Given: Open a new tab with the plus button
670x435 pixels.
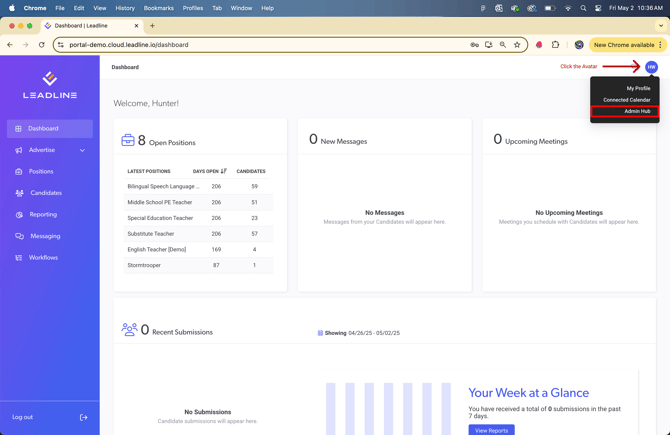Looking at the screenshot, I should pyautogui.click(x=152, y=26).
